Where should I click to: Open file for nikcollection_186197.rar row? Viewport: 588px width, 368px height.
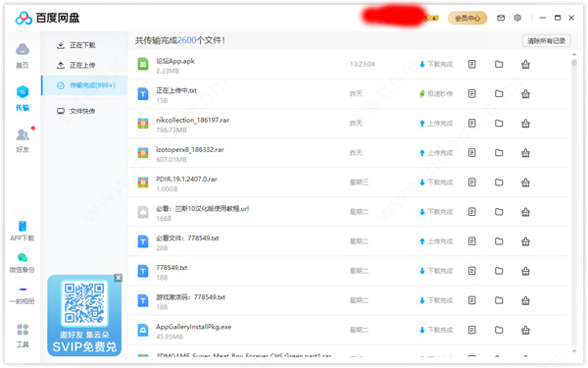coord(472,124)
